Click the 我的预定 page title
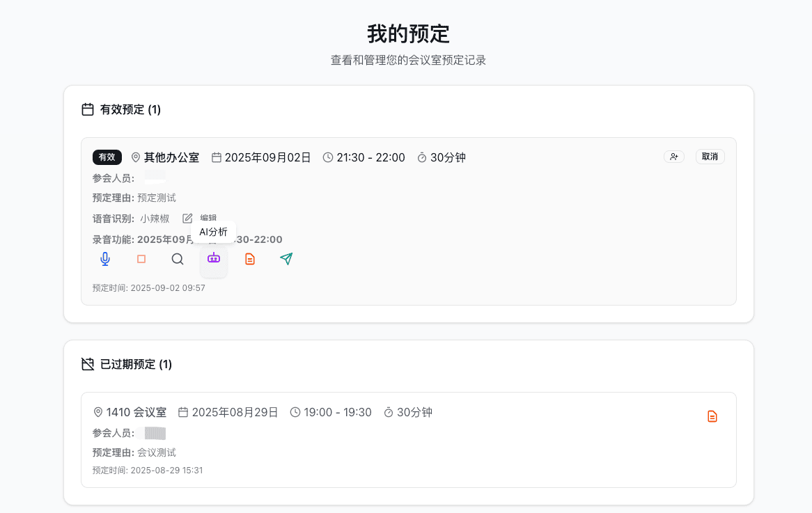Viewport: 812px width, 513px height. click(408, 34)
